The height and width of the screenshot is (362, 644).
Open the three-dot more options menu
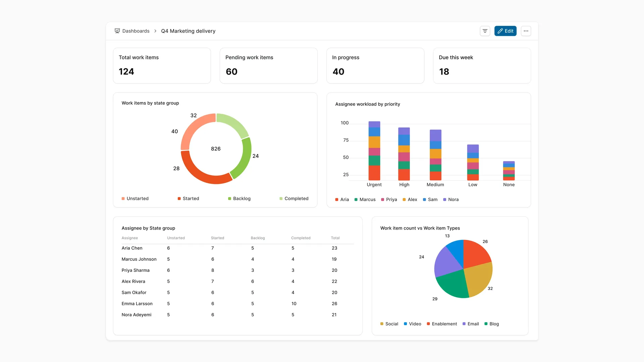pyautogui.click(x=526, y=31)
